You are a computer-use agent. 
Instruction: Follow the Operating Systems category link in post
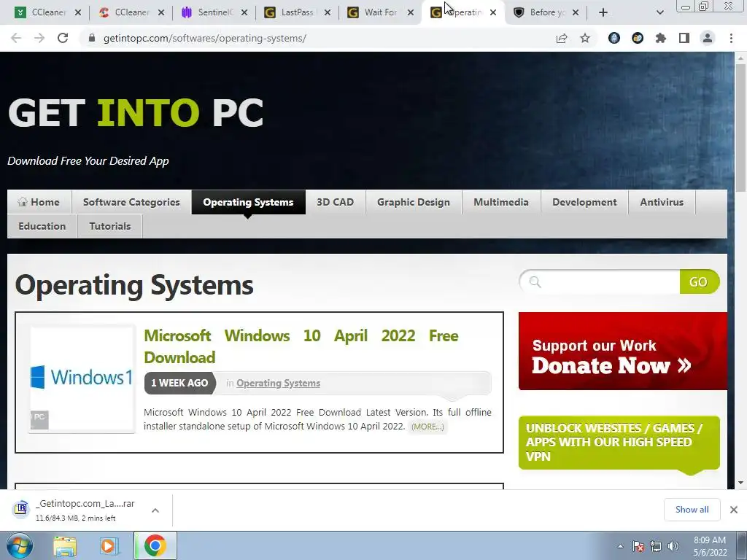[x=278, y=383]
